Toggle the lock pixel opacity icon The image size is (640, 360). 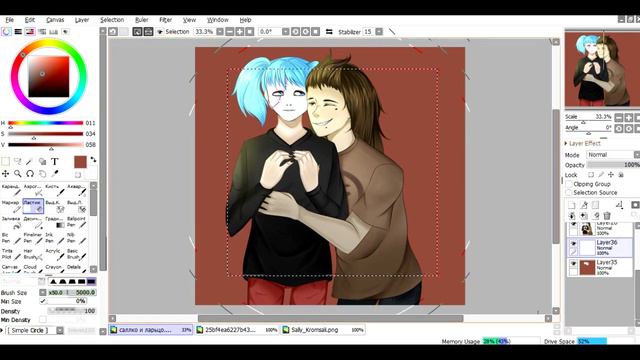pos(591,175)
